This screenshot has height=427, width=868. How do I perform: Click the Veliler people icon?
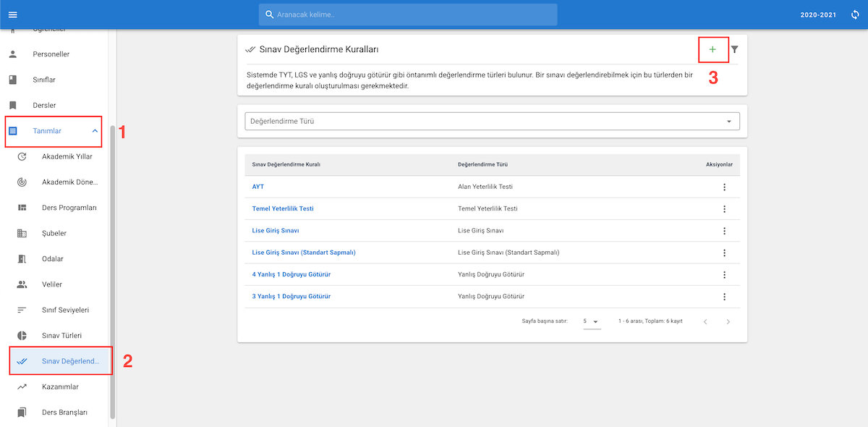pos(22,284)
